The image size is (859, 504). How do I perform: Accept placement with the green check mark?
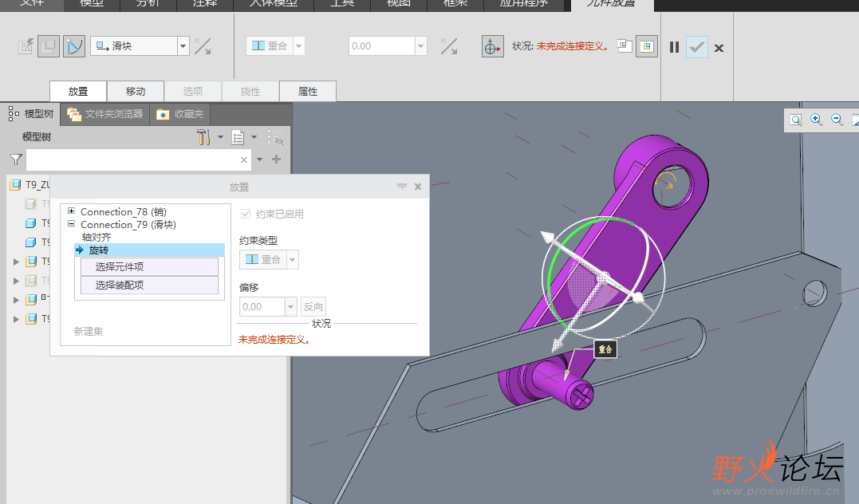click(x=697, y=47)
